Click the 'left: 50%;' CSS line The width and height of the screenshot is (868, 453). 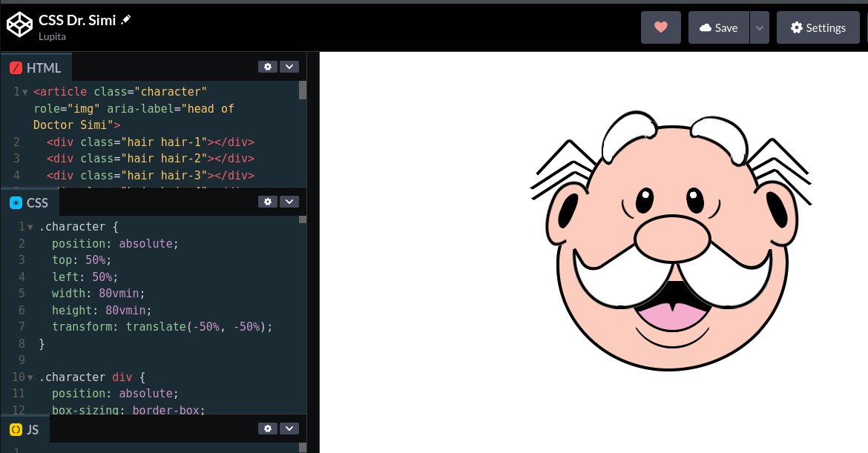pyautogui.click(x=85, y=277)
